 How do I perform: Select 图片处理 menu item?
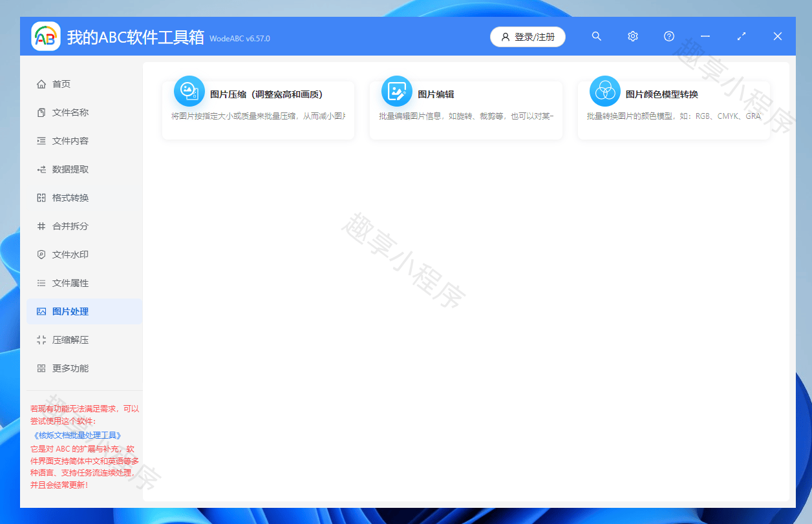pos(84,311)
